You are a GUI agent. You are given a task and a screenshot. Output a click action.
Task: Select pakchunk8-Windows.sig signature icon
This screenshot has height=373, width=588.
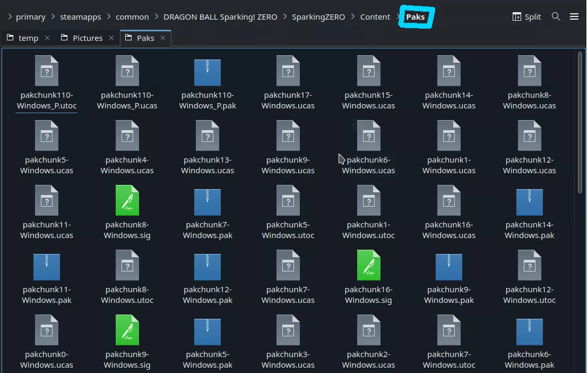click(127, 200)
